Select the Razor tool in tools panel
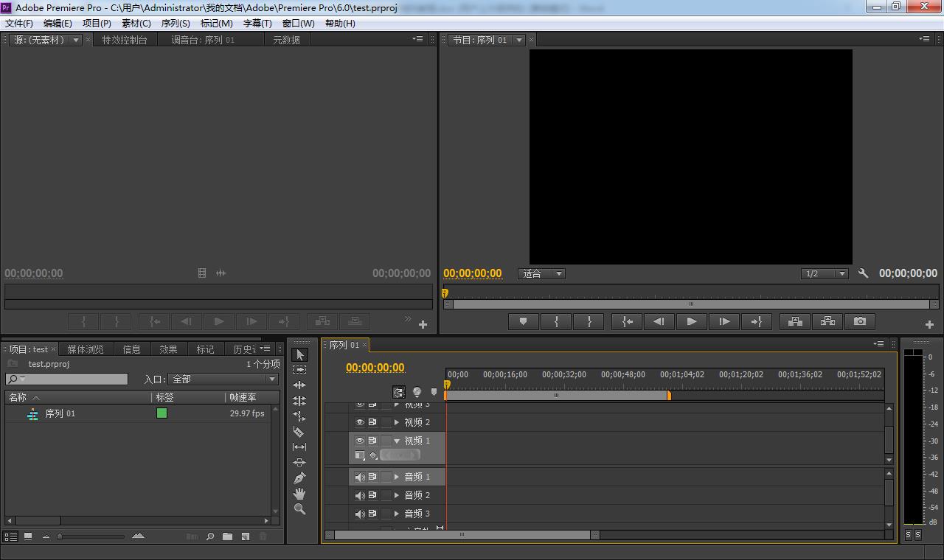 pos(299,432)
